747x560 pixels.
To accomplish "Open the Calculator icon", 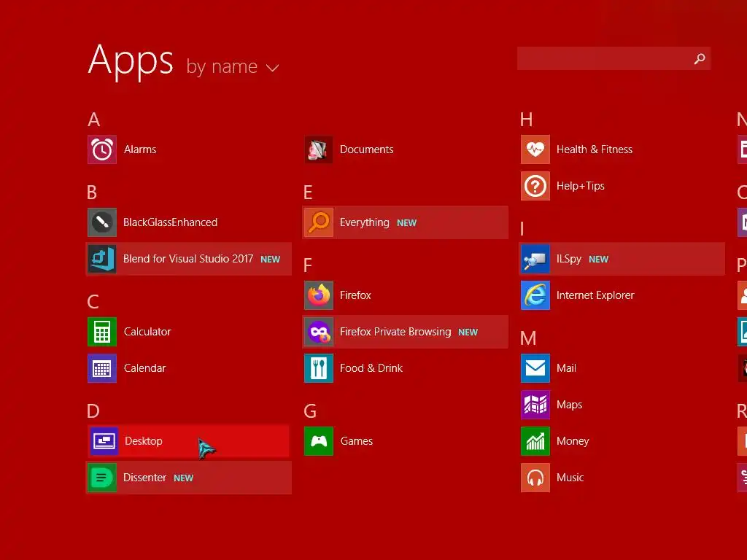I will tap(102, 332).
